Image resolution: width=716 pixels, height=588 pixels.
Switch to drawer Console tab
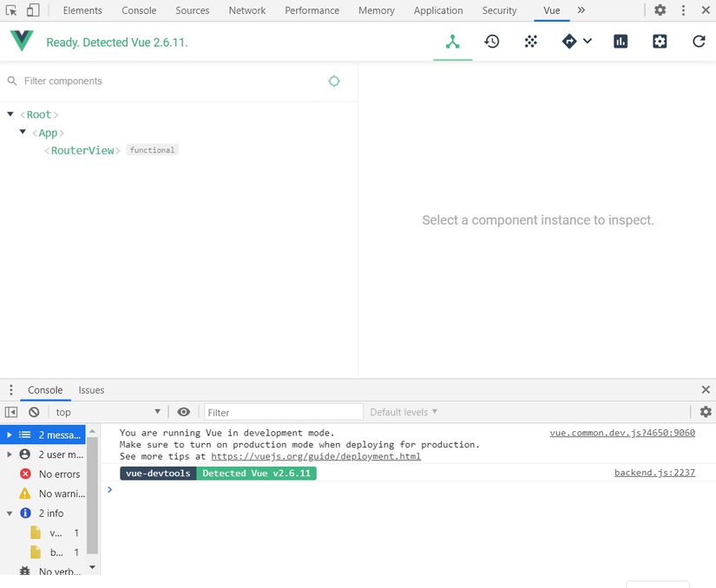coord(45,390)
